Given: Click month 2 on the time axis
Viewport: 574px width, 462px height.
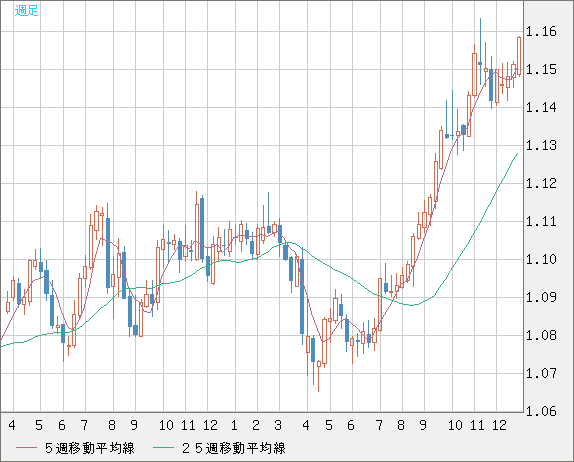Looking at the screenshot, I should [x=256, y=425].
